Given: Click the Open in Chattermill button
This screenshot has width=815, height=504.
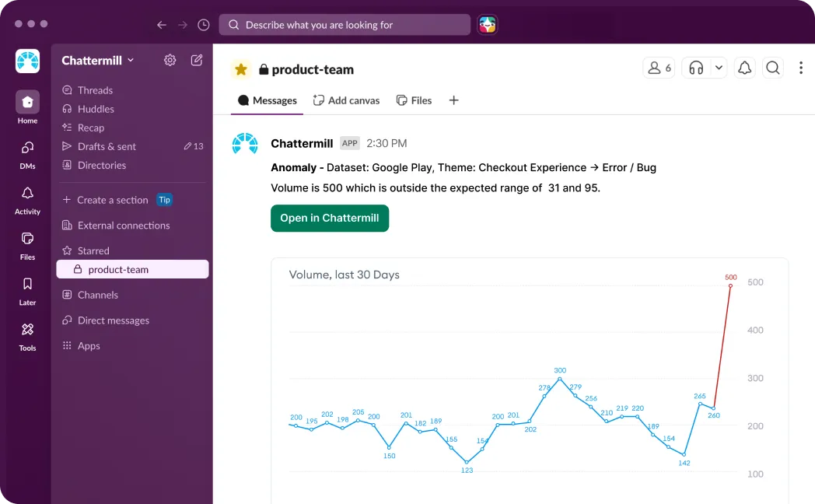Looking at the screenshot, I should (330, 219).
